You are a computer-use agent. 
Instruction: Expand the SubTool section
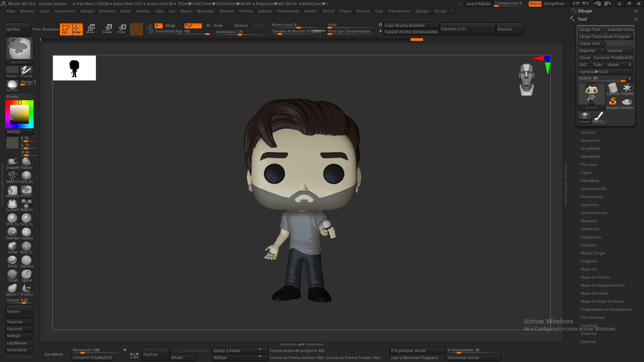pos(588,132)
